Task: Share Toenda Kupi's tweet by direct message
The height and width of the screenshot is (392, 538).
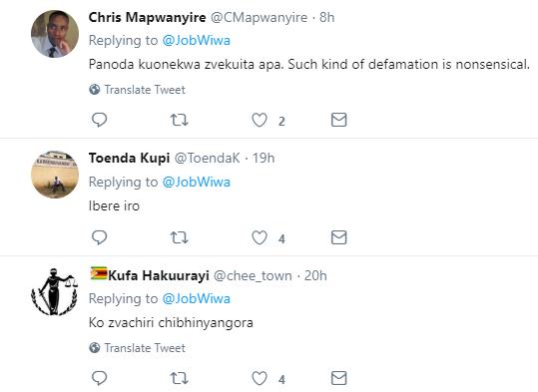Action: coord(339,237)
